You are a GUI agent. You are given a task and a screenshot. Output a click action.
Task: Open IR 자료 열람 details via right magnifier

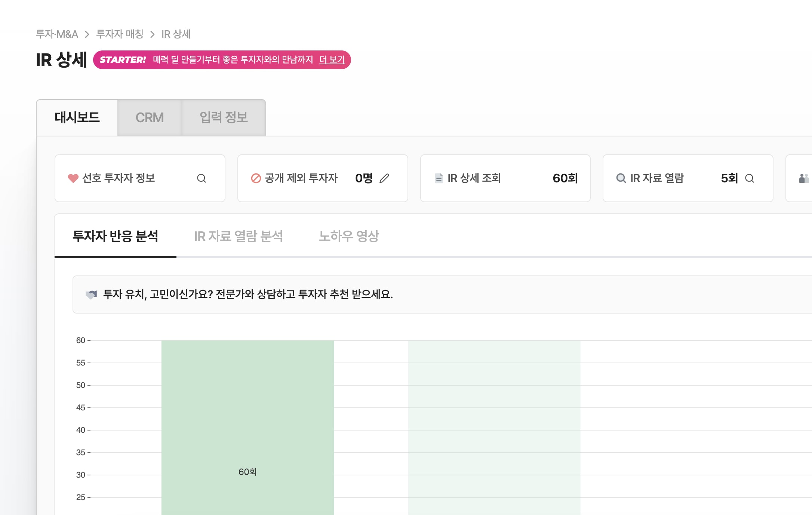[x=750, y=178]
